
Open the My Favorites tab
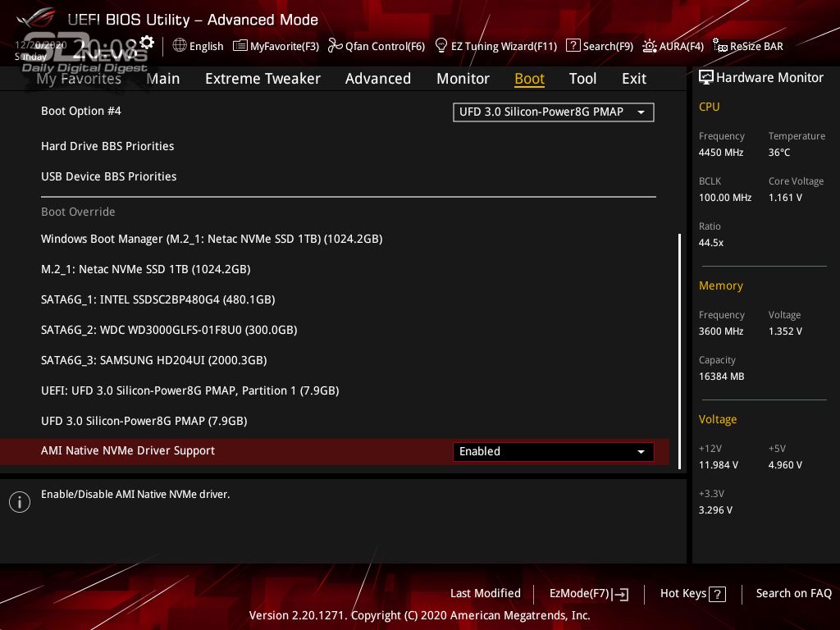pos(79,79)
